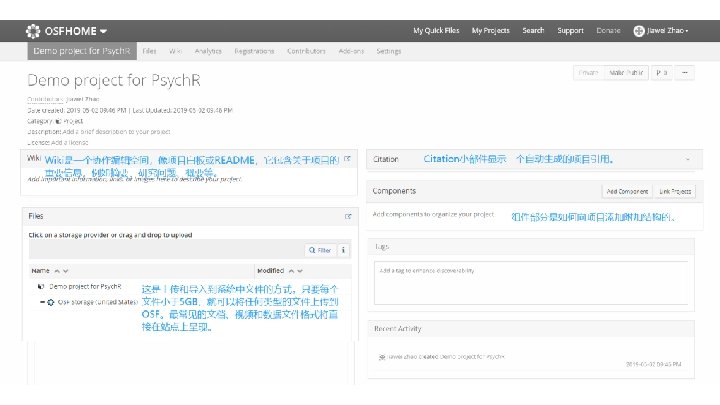720x405 pixels.
Task: Open the Analytics tab
Action: click(x=208, y=51)
